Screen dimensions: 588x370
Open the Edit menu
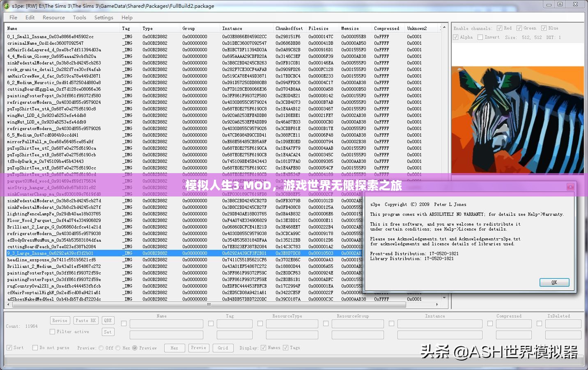coord(30,18)
